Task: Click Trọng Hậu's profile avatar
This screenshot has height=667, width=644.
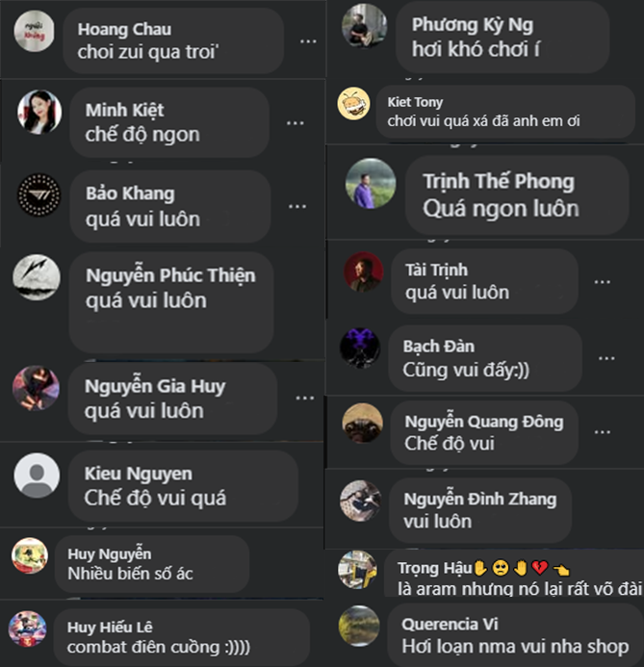Action: point(357,570)
